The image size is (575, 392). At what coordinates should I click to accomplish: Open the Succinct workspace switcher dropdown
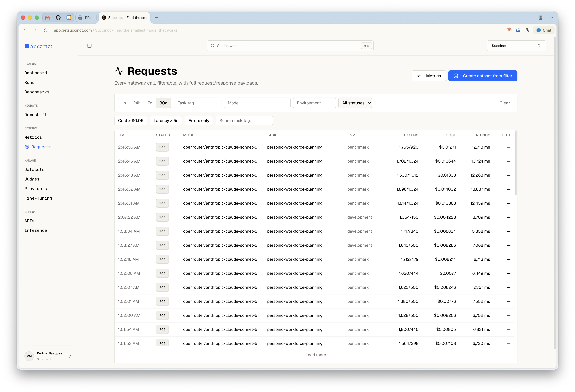516,46
